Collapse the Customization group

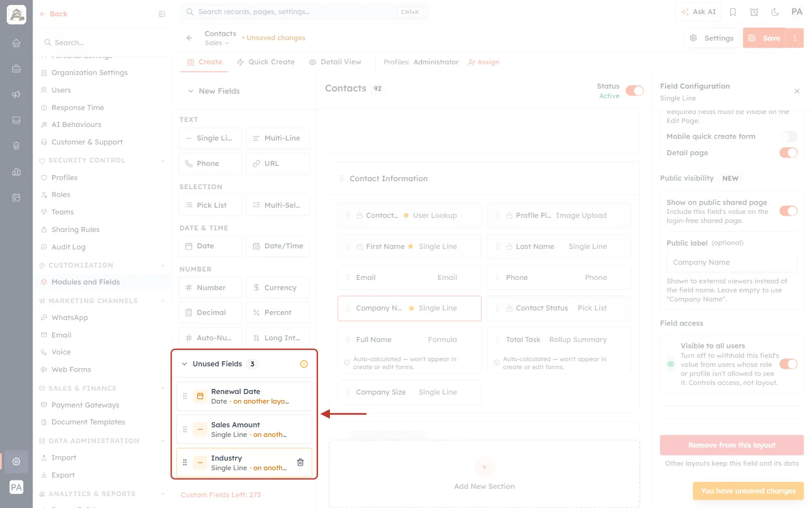[163, 265]
